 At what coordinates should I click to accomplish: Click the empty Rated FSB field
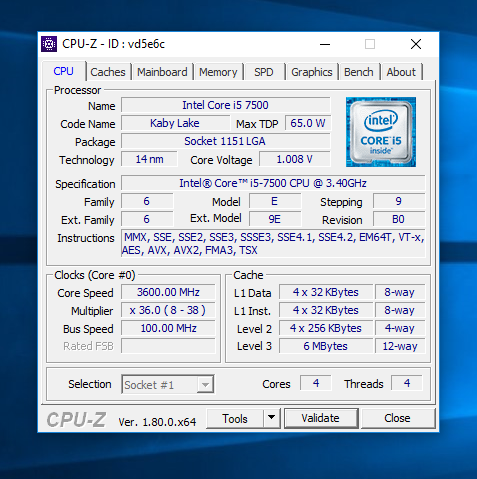[168, 346]
